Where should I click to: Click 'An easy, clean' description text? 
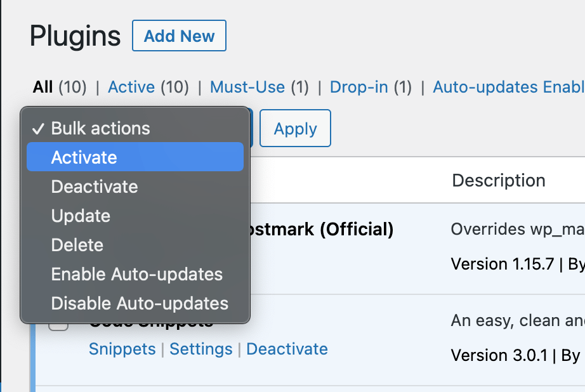pos(518,321)
